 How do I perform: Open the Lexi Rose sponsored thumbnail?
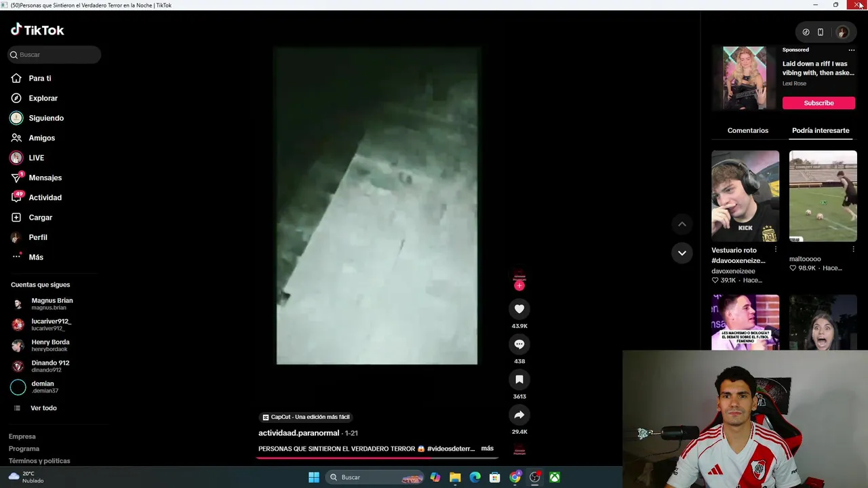click(745, 78)
